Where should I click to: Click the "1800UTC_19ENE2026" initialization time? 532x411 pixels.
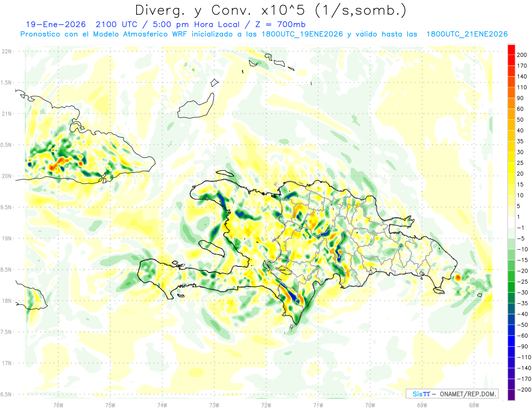click(x=301, y=34)
